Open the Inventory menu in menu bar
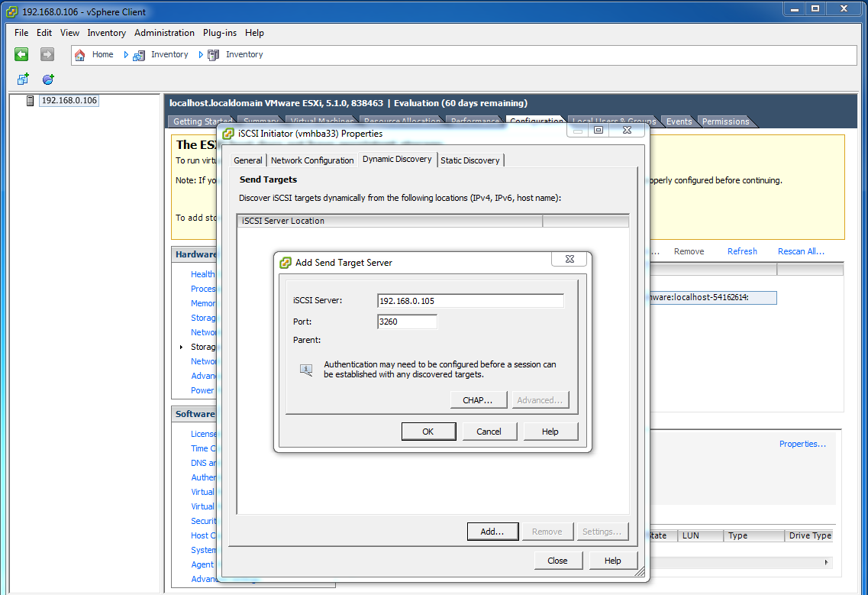Viewport: 868px width, 595px height. pos(107,33)
